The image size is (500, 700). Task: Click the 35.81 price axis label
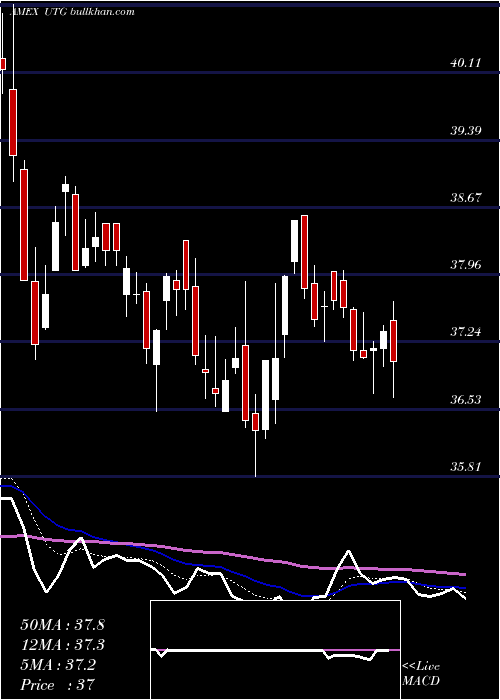coord(466,467)
